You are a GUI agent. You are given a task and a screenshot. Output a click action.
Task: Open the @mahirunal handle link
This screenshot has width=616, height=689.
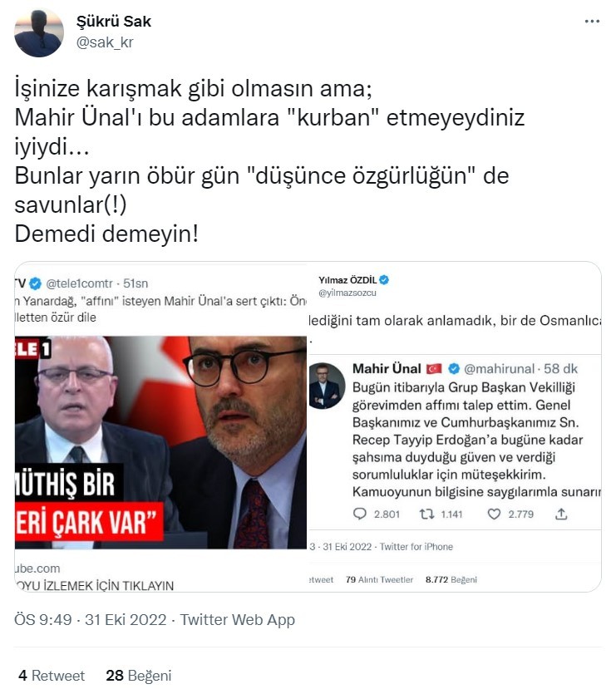(x=500, y=369)
